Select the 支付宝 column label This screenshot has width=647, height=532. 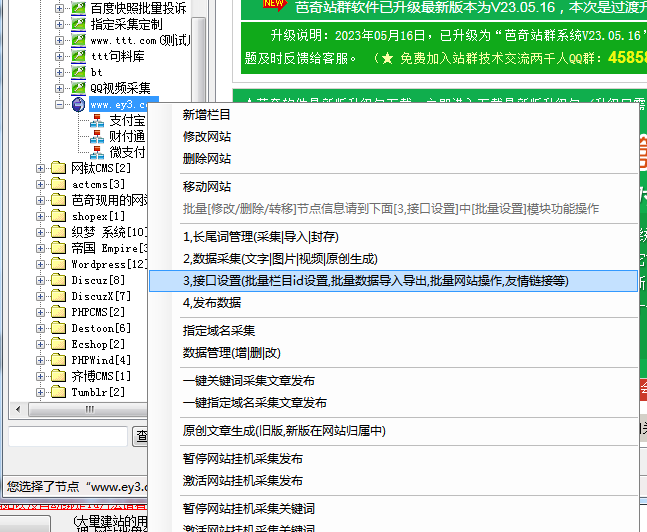[x=128, y=121]
